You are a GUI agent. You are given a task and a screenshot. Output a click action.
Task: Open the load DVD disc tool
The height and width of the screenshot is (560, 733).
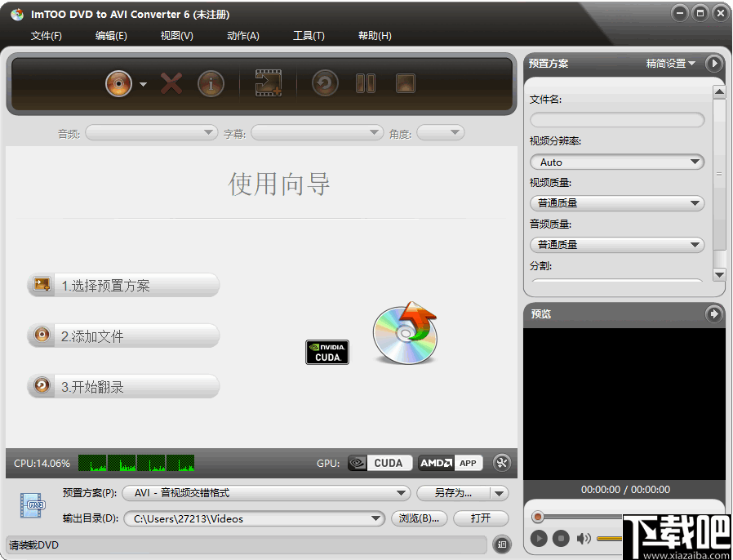point(117,83)
